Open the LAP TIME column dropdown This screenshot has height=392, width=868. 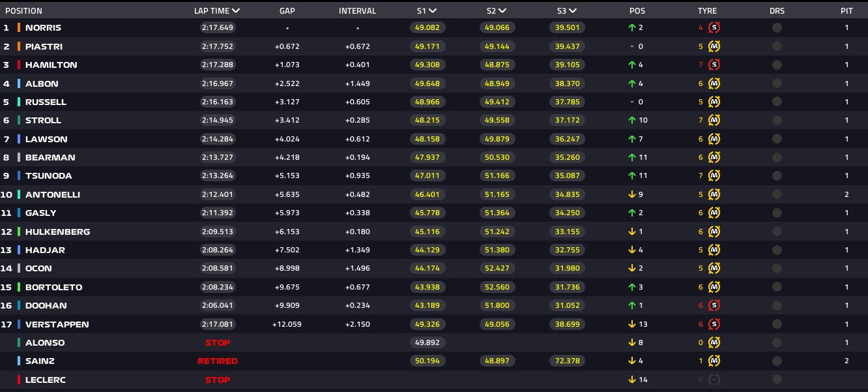point(235,10)
